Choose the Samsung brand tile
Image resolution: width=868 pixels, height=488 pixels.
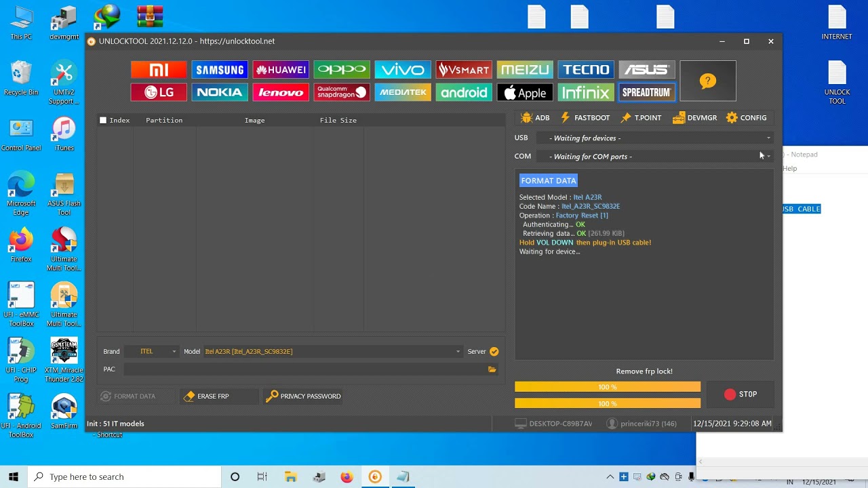[x=220, y=70]
